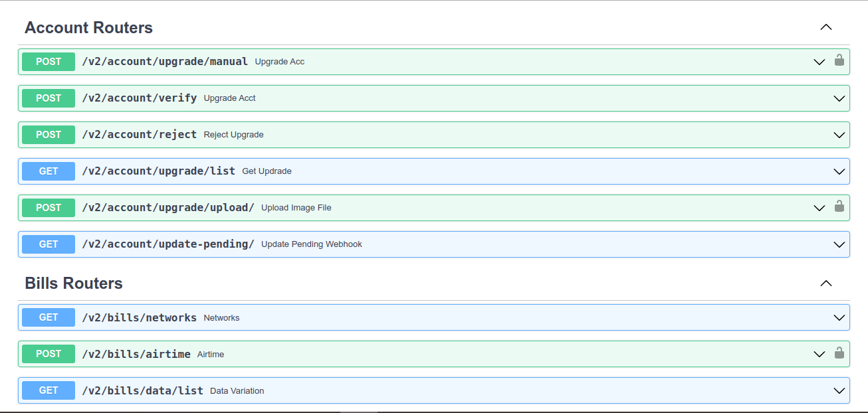Click GET badge for /v2/bills/data/list
Screen dimensions: 868x413
tap(49, 390)
